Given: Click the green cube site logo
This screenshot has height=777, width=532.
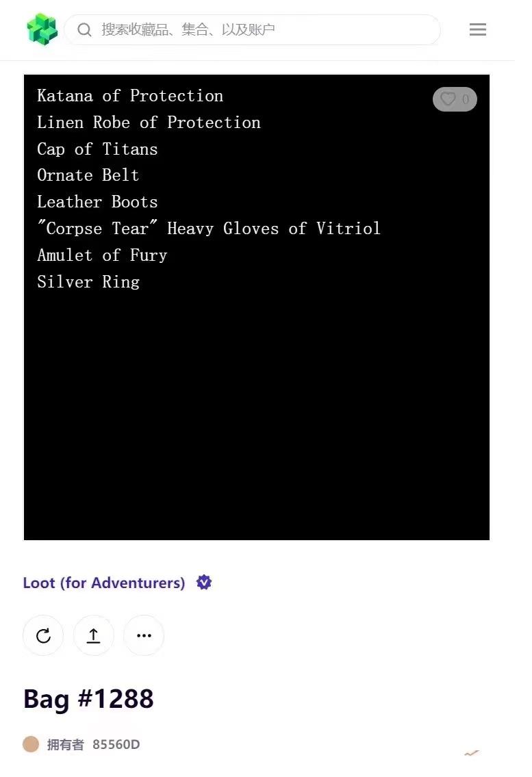Looking at the screenshot, I should [x=42, y=29].
